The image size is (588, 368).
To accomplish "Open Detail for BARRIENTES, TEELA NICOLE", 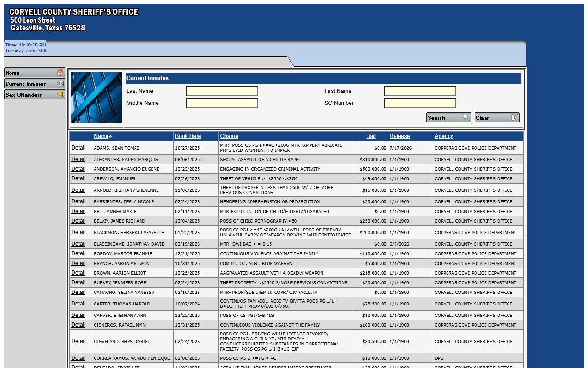I will [78, 201].
